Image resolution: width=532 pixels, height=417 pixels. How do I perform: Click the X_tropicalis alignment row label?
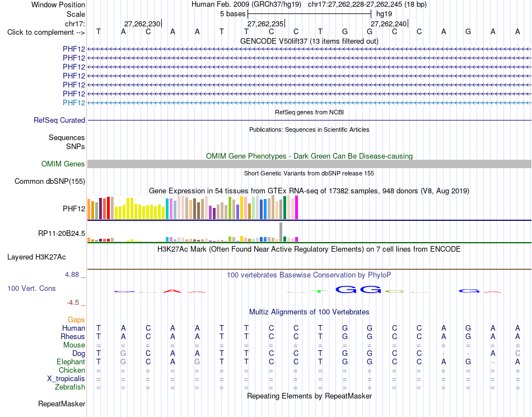tap(66, 379)
